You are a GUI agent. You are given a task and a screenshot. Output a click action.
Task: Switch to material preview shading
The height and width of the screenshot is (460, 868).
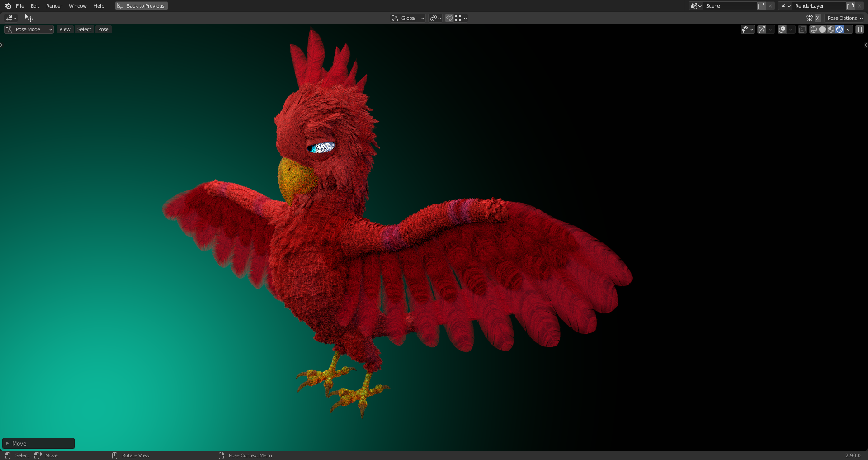pyautogui.click(x=831, y=29)
